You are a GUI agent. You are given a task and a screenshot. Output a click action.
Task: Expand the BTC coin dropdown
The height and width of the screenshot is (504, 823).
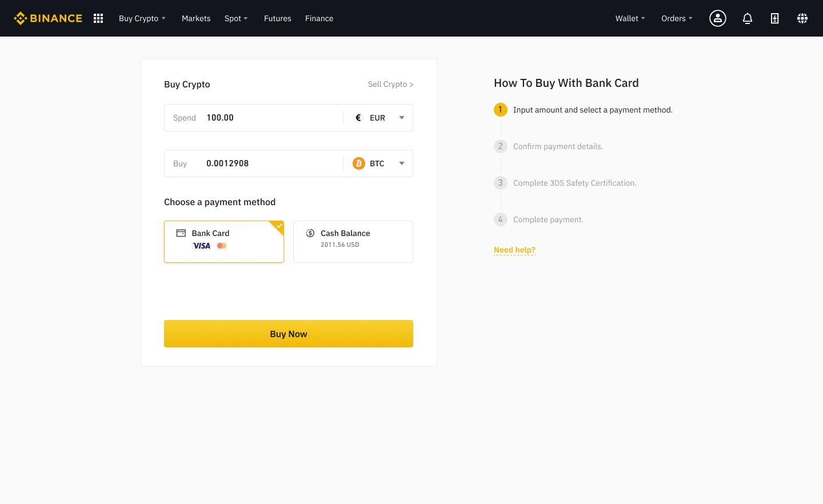coord(402,163)
